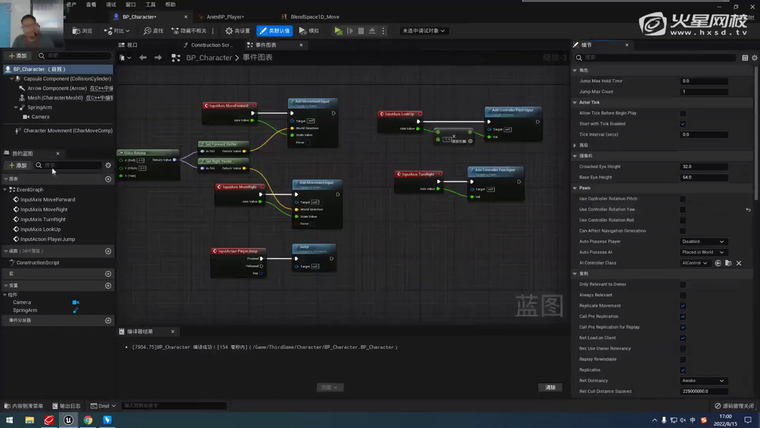Toggle Can Affect Navigation Generation checkbox
Viewport: 760px width, 428px height.
tap(683, 231)
